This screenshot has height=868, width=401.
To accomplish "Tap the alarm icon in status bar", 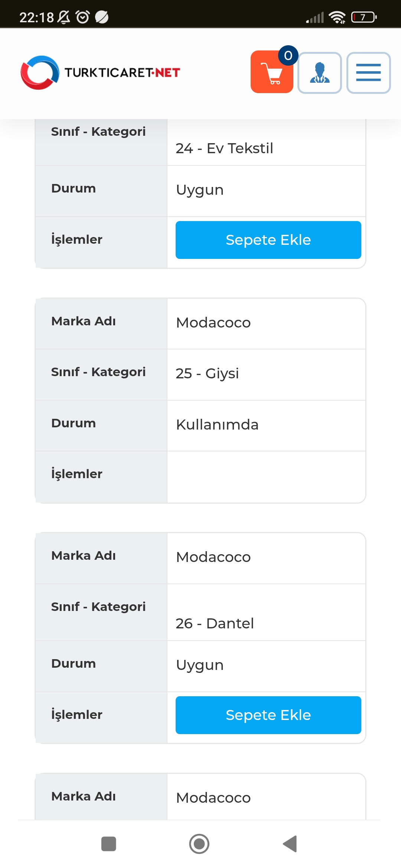I will [x=82, y=17].
